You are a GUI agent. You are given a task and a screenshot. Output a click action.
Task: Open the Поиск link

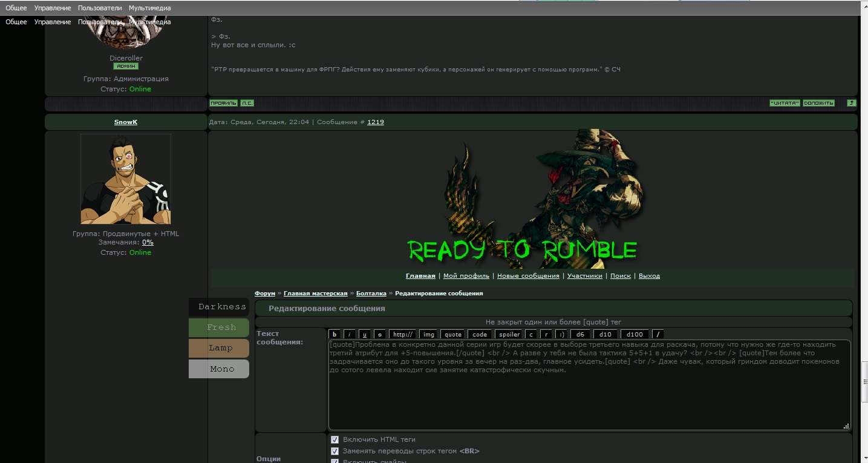621,275
